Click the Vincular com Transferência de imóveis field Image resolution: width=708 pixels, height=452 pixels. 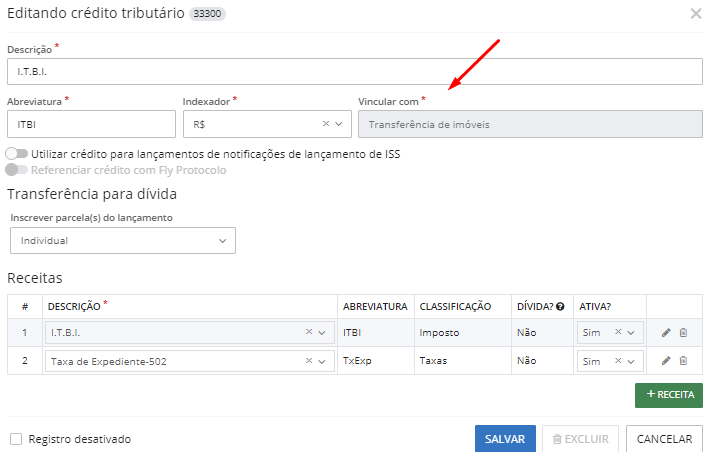click(x=531, y=124)
